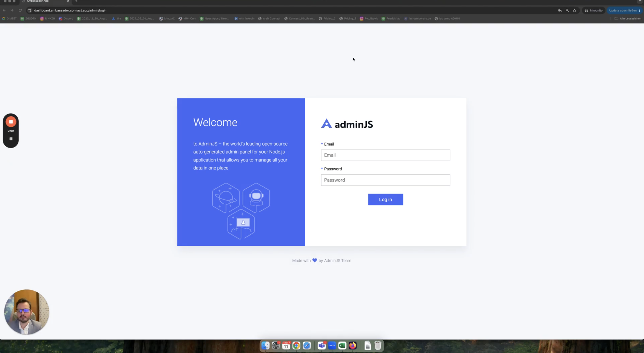Open Microsoft Teams from the dock
644x353 pixels.
tap(321, 345)
